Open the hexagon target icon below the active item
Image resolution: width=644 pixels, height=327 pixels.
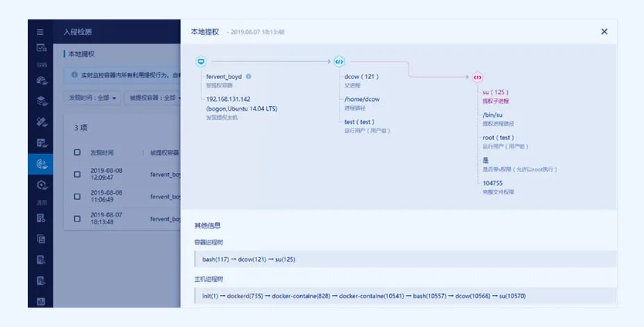(42, 185)
